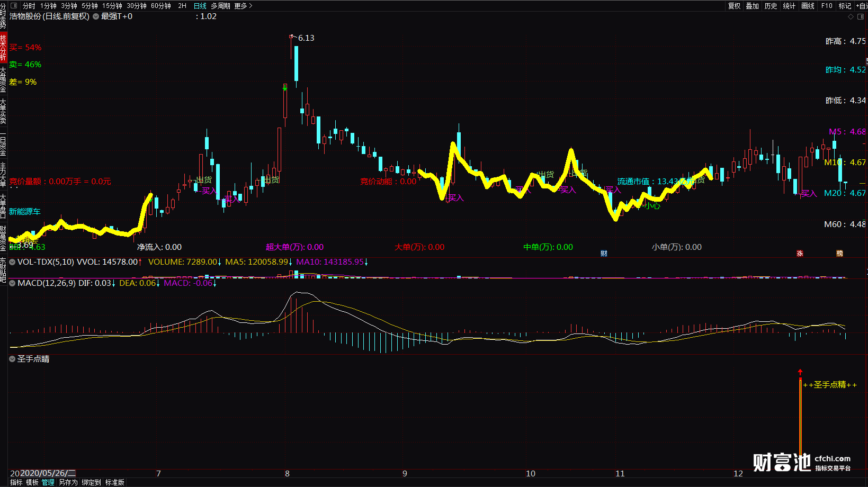Expand the 圣手点睛 indicator dropdown arrow
Viewport: 868px width, 487px height.
click(x=12, y=359)
